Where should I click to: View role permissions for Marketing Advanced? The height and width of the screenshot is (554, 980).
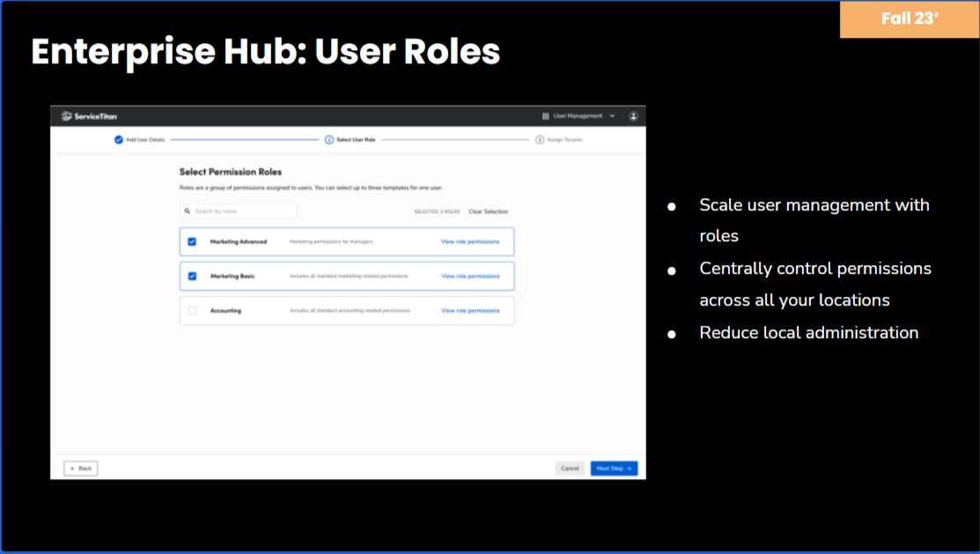470,242
